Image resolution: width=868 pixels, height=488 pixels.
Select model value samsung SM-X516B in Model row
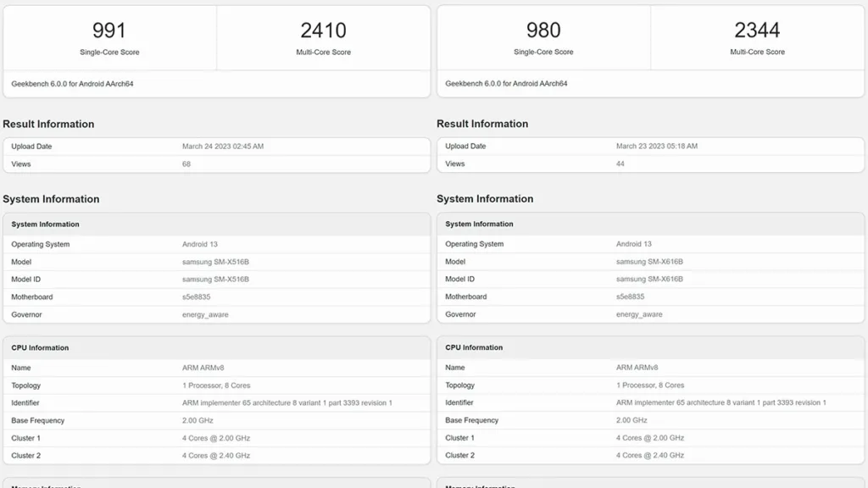pyautogui.click(x=215, y=262)
